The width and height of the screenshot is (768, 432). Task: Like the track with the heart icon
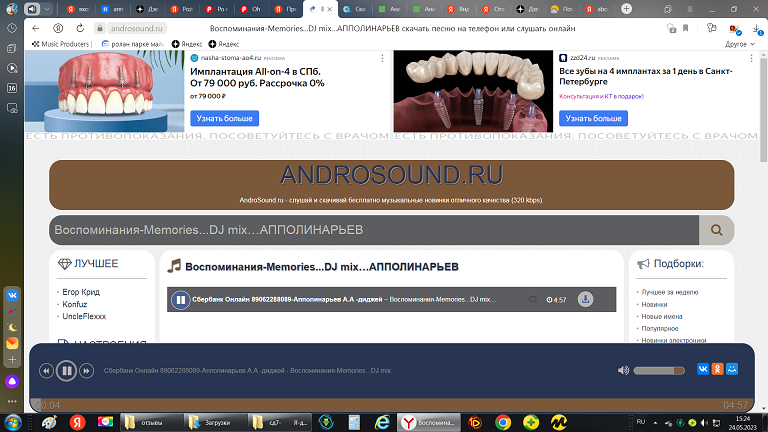[532, 299]
